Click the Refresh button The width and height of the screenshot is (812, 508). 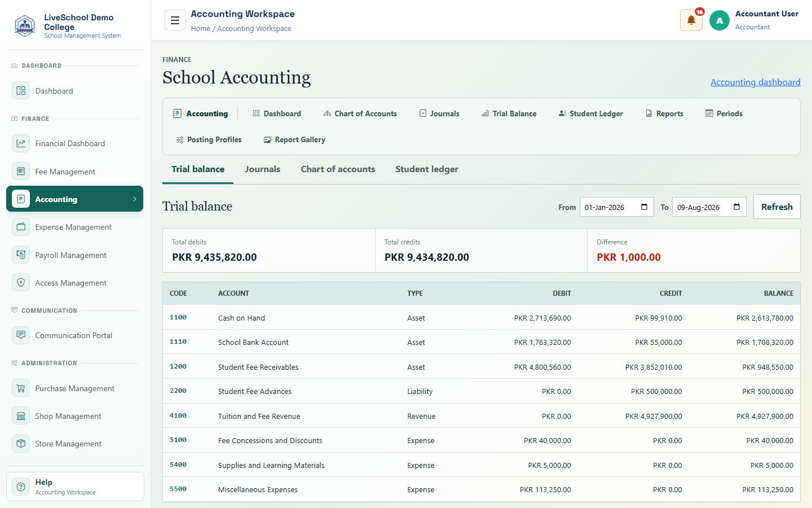pyautogui.click(x=777, y=207)
